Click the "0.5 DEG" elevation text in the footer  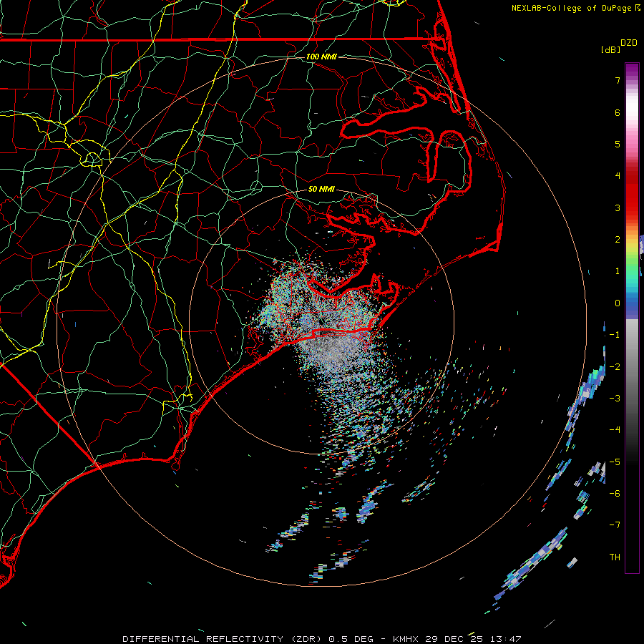tap(351, 639)
